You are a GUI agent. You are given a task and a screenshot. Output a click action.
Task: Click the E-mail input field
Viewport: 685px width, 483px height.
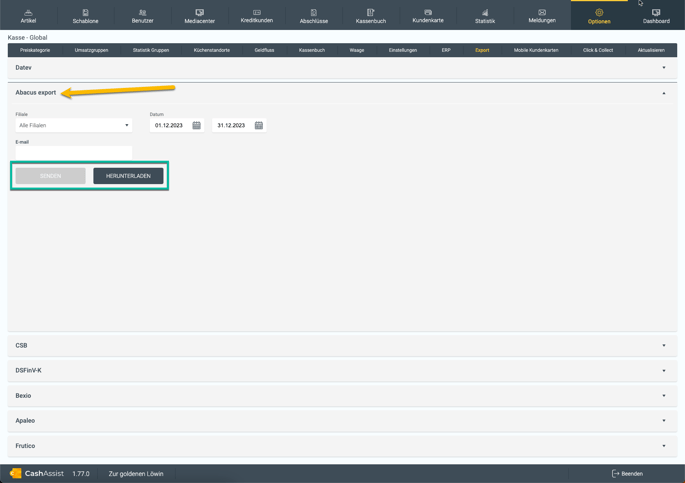click(74, 152)
